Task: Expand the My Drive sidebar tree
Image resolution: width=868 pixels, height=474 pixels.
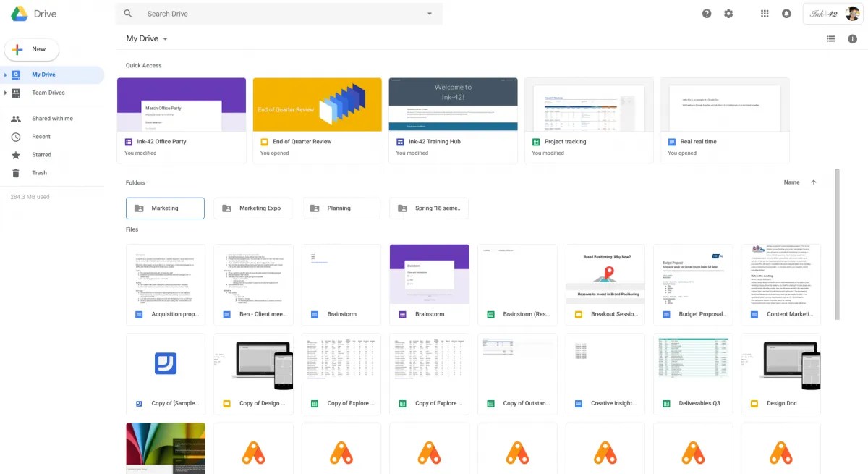Action: point(7,74)
